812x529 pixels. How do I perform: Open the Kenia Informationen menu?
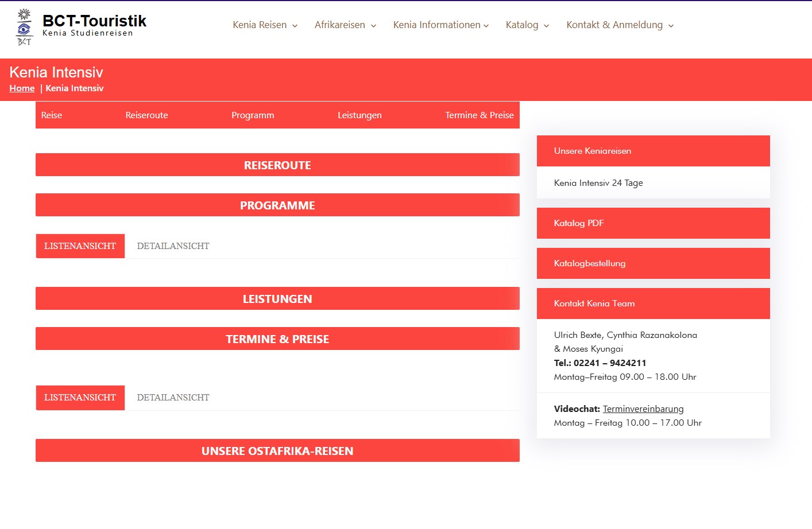(441, 25)
